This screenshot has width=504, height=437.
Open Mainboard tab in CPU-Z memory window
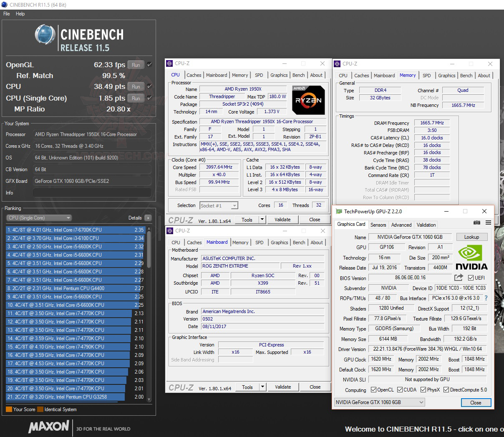click(x=384, y=76)
